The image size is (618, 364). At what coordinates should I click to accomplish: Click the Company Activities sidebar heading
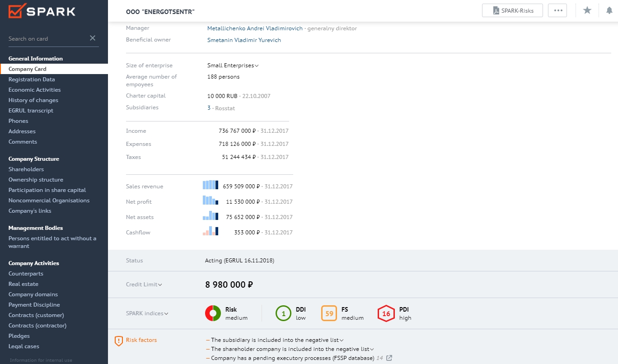click(34, 263)
